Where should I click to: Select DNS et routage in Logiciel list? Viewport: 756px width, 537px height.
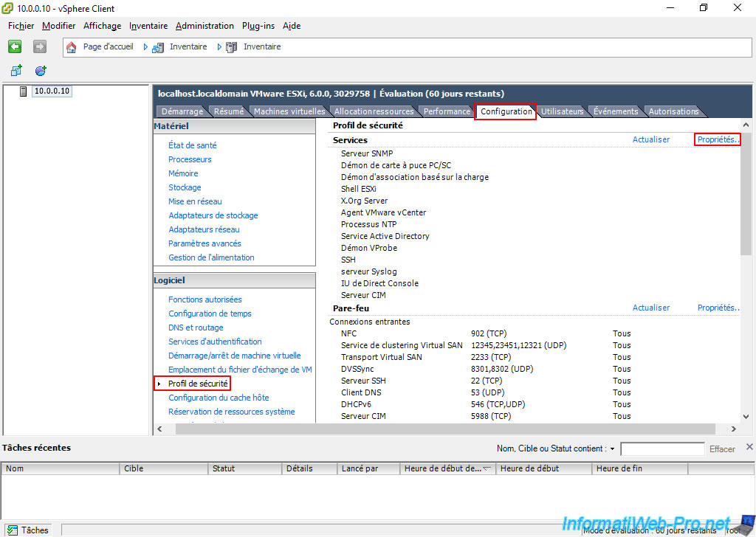[196, 328]
